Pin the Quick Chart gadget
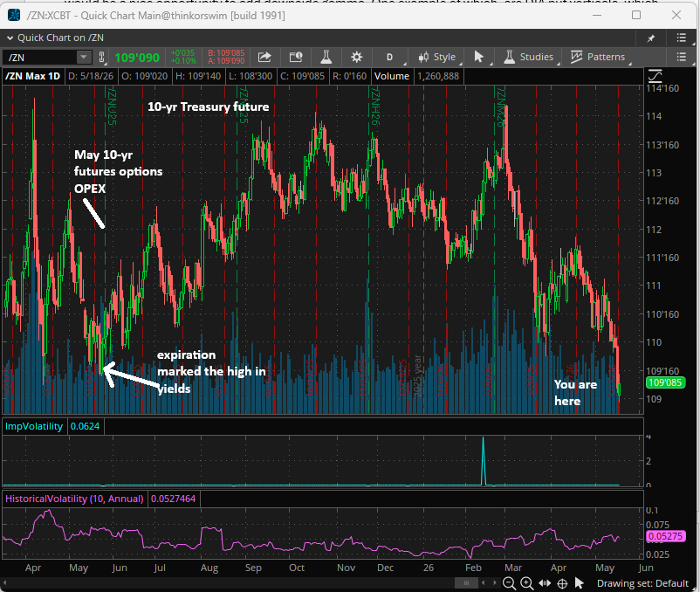Viewport: 700px width, 592px height. pyautogui.click(x=651, y=38)
